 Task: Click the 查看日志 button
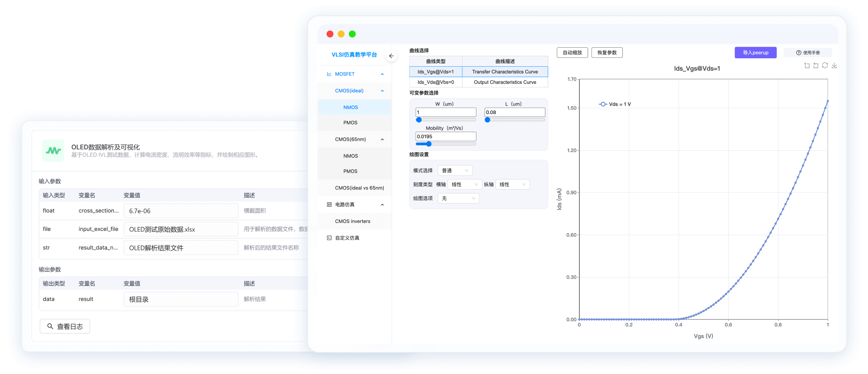click(65, 326)
